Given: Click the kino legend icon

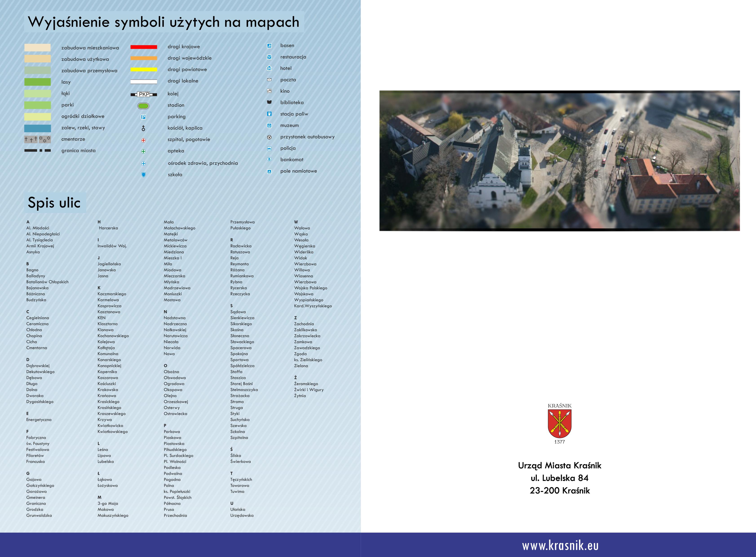Looking at the screenshot, I should click(269, 91).
